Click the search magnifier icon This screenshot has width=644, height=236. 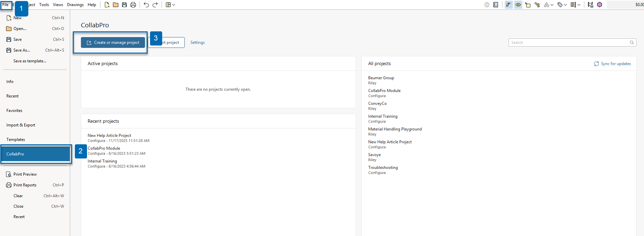click(x=632, y=42)
